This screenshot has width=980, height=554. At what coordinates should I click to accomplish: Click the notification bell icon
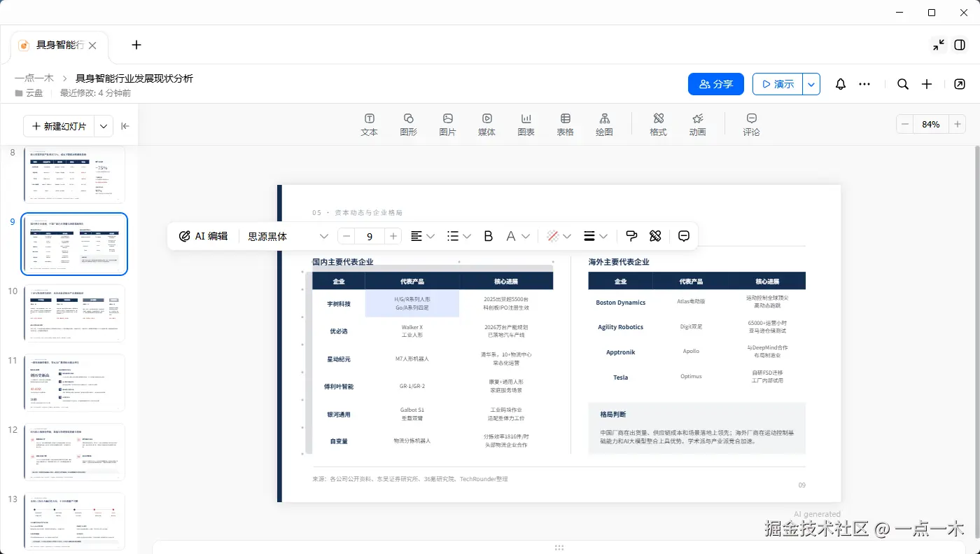pos(841,84)
